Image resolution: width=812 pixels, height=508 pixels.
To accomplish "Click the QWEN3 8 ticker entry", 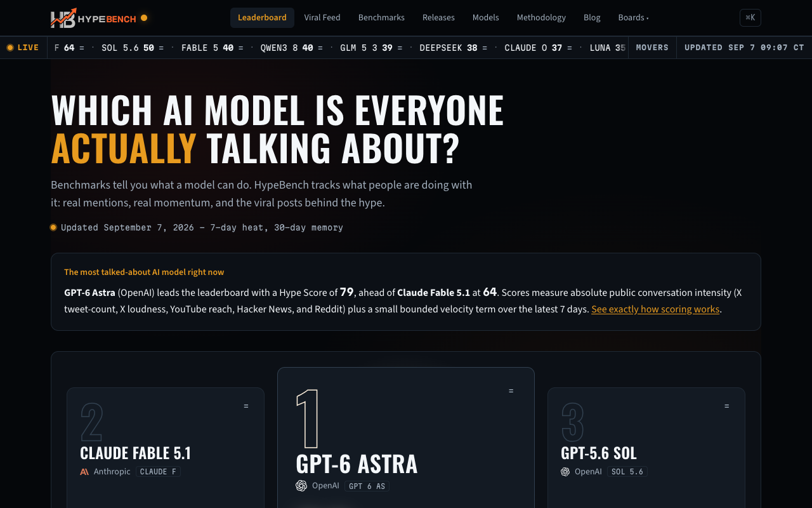I will point(292,48).
